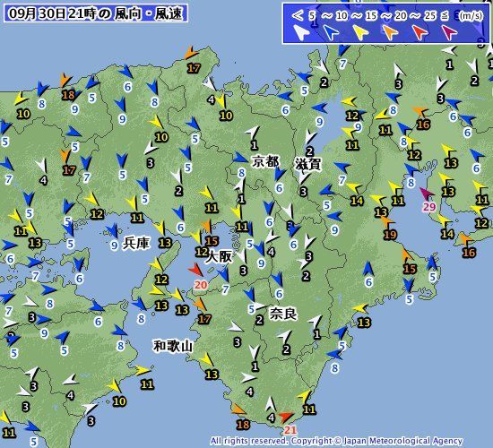493x448 pixels.
Task: Select blue 7 value right of red 20
Action: point(225,289)
